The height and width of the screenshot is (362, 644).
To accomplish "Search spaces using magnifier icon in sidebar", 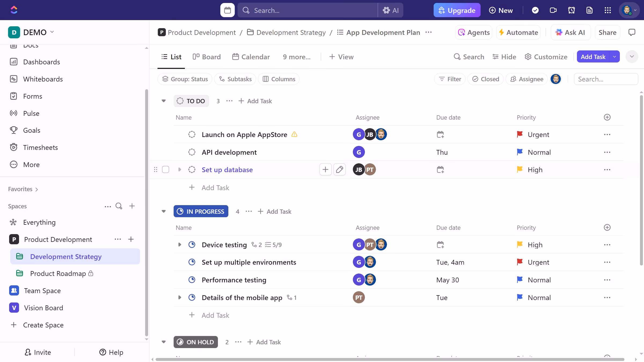I will (x=119, y=206).
